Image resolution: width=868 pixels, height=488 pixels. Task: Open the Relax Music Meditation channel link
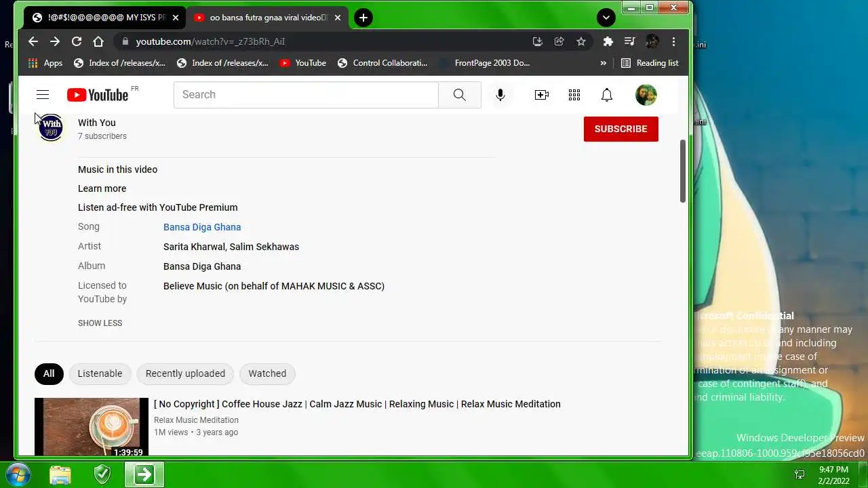click(x=196, y=420)
